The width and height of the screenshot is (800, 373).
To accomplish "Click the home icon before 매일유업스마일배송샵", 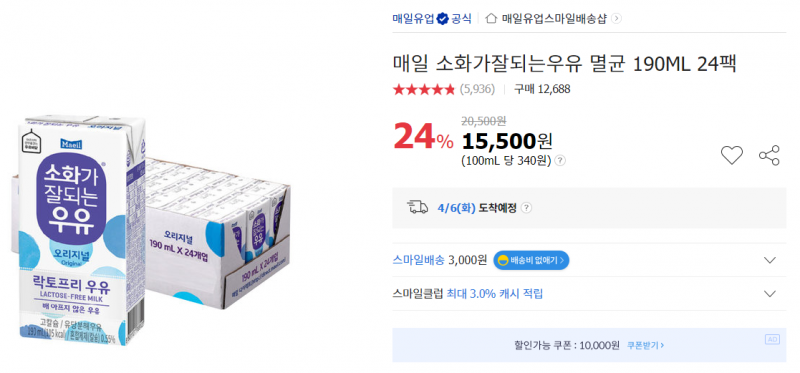I will 491,18.
